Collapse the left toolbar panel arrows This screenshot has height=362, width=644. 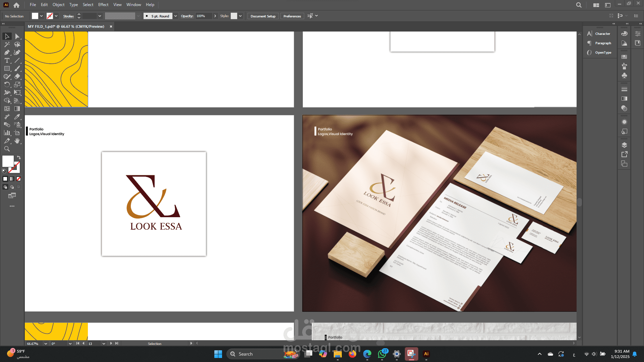(3, 24)
